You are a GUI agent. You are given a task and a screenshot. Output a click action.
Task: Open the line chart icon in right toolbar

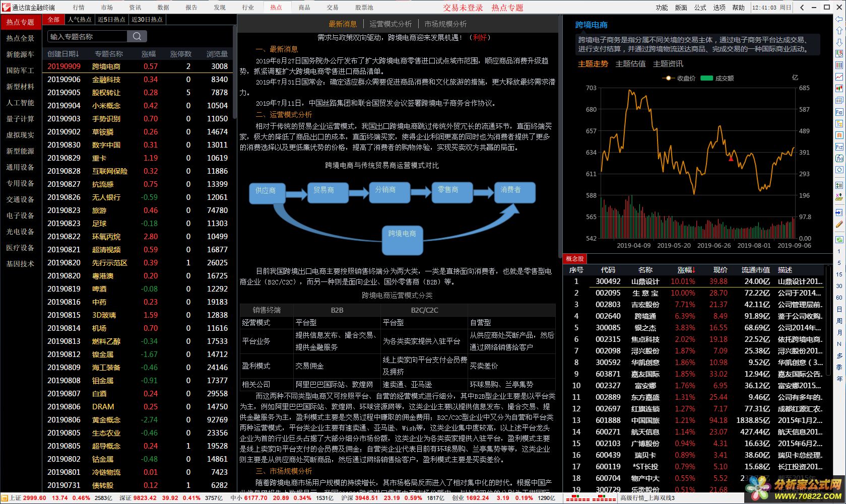click(839, 77)
